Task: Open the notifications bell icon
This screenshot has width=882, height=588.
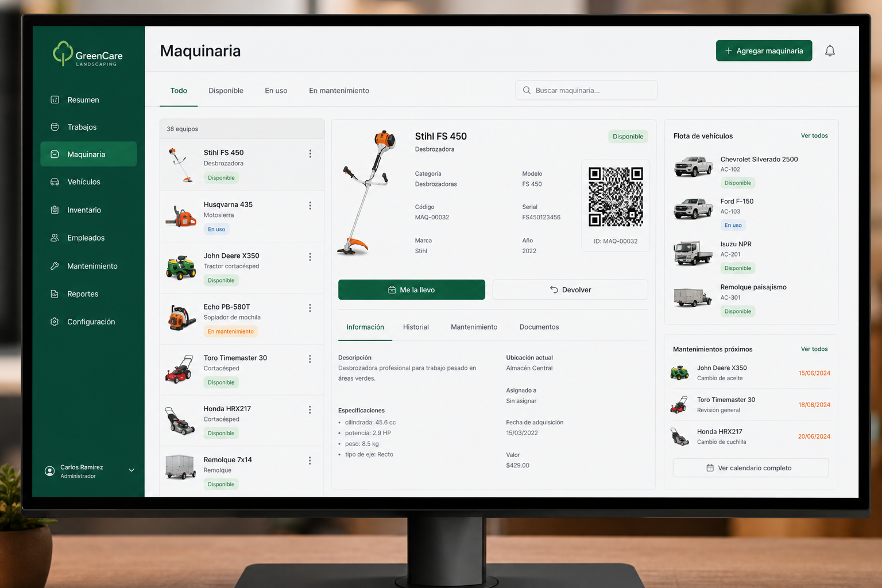Action: click(x=830, y=51)
